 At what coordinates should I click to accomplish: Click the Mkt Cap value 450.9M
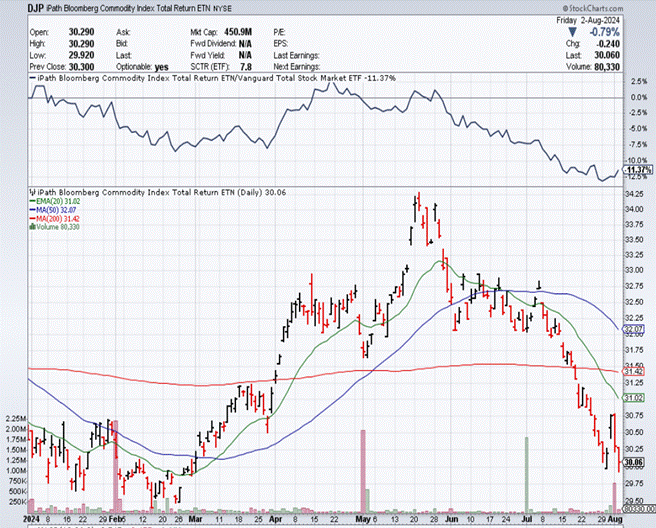(x=238, y=32)
